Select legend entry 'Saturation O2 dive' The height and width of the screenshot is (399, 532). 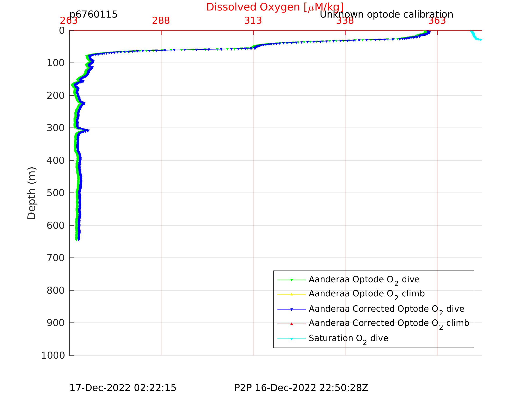tap(348, 339)
